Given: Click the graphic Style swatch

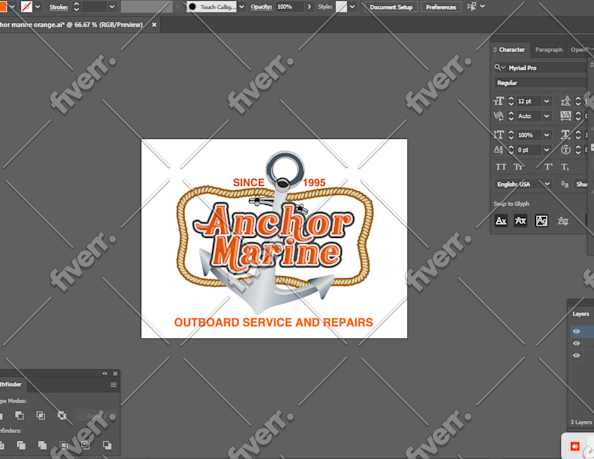Looking at the screenshot, I should pyautogui.click(x=341, y=6).
